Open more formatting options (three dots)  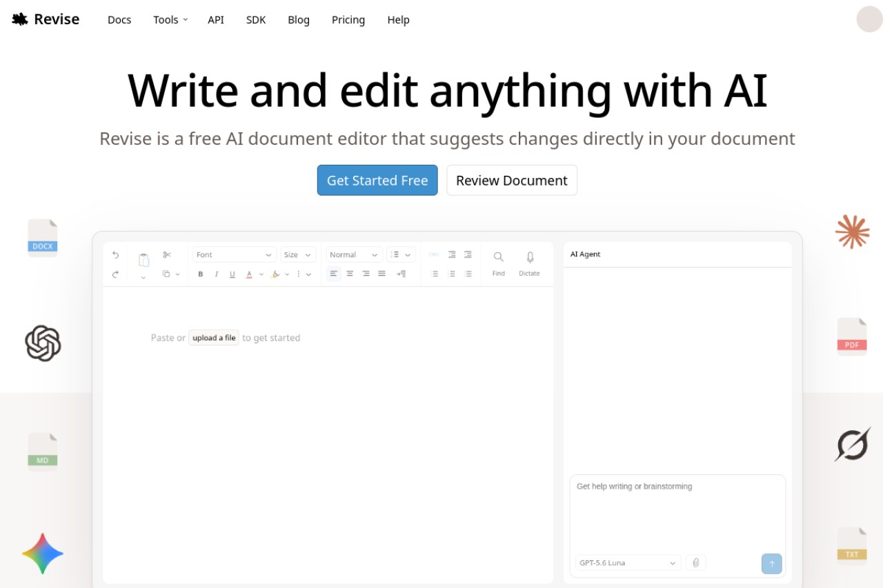coord(299,274)
